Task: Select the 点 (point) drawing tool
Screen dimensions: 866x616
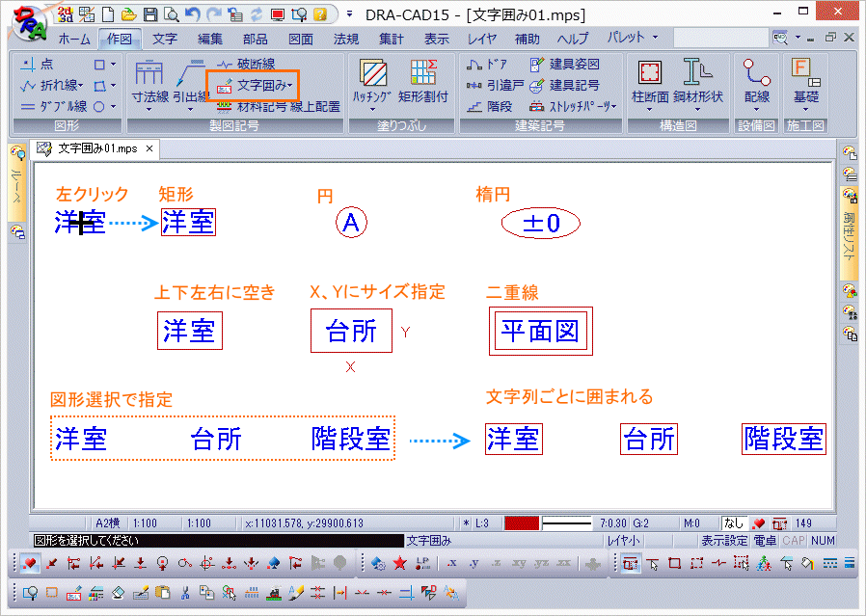Action: point(37,64)
